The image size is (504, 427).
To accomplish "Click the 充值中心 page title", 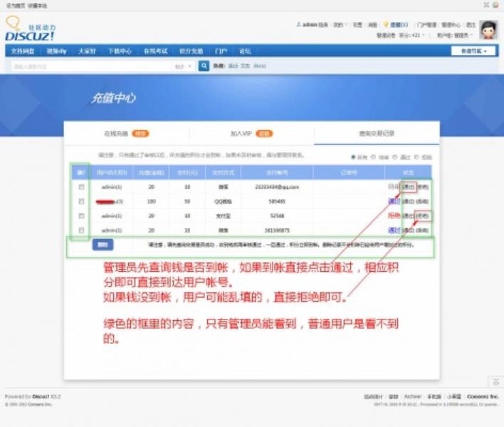I will click(113, 98).
